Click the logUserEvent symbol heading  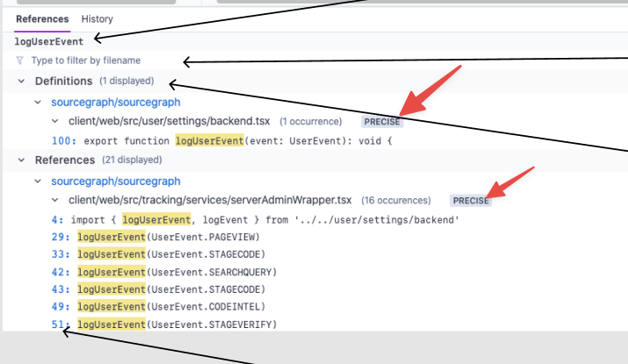coord(49,41)
